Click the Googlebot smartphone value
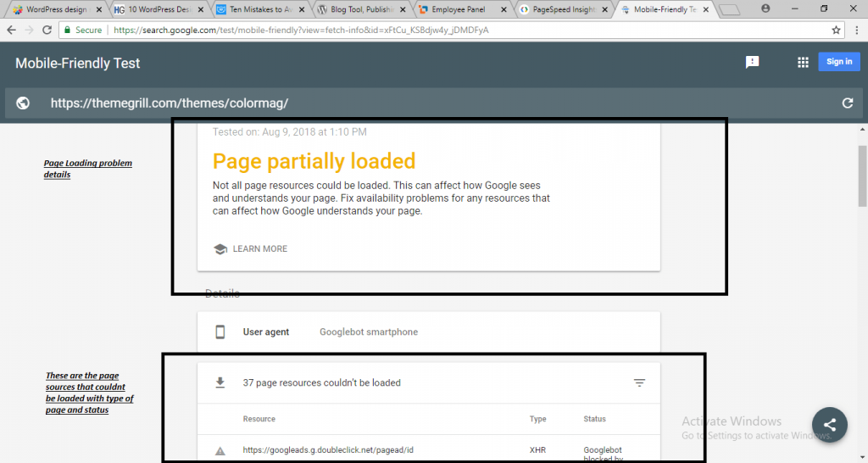Screen dimensions: 868x463 point(369,332)
